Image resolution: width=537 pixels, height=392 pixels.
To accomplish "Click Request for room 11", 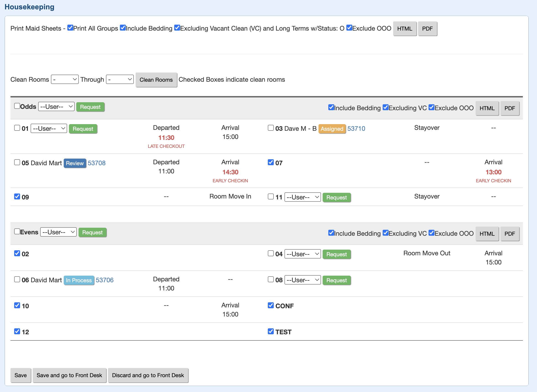I will coord(336,197).
